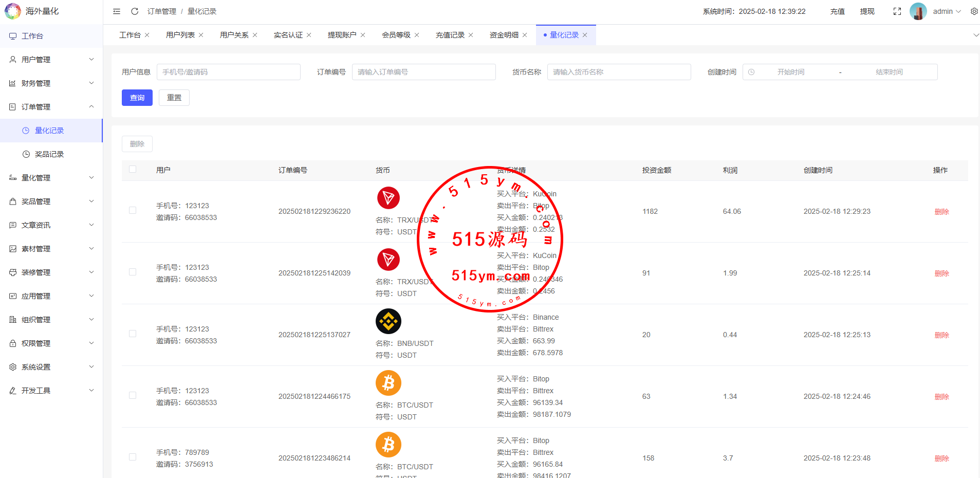This screenshot has height=478, width=980.
Task: Click the Binance BNB coin icon
Action: 389,321
